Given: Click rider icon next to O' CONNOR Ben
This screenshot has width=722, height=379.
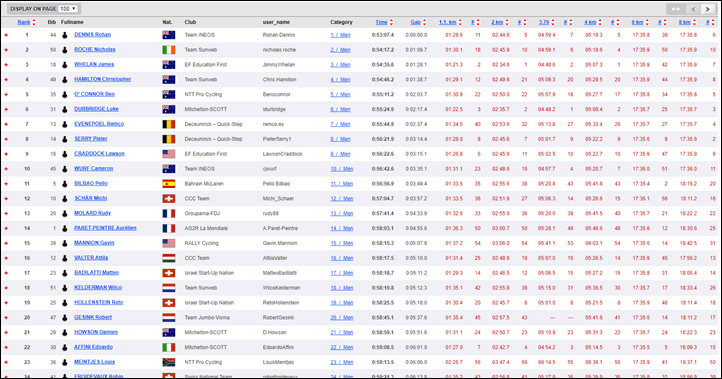Looking at the screenshot, I should (x=64, y=94).
